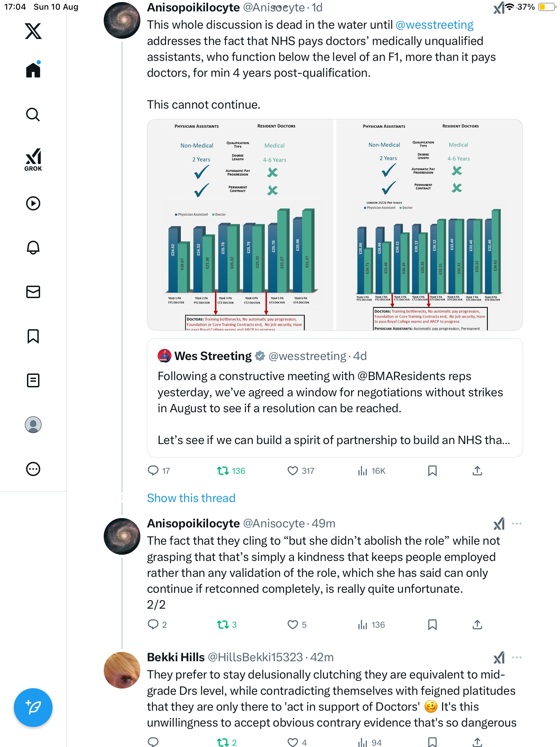560x747 pixels.
Task: Open more options on the 49m tweet
Action: 516,524
